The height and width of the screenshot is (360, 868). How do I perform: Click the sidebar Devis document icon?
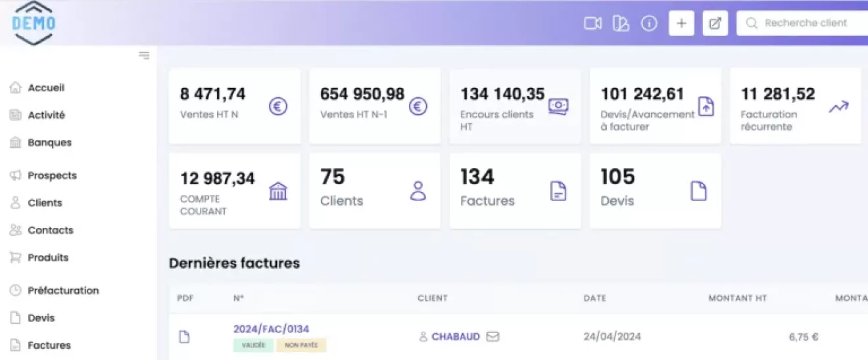click(x=15, y=318)
